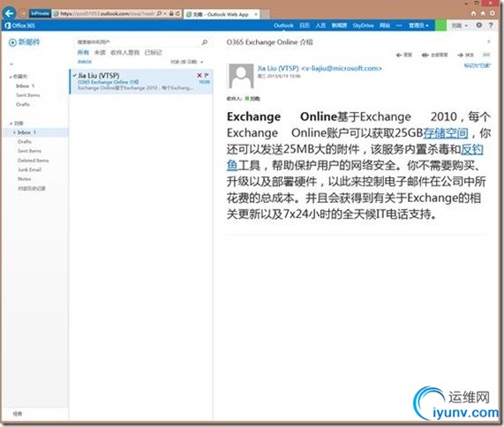Open Drafts in mailbox tree
This screenshot has height=427, width=504.
[25, 142]
